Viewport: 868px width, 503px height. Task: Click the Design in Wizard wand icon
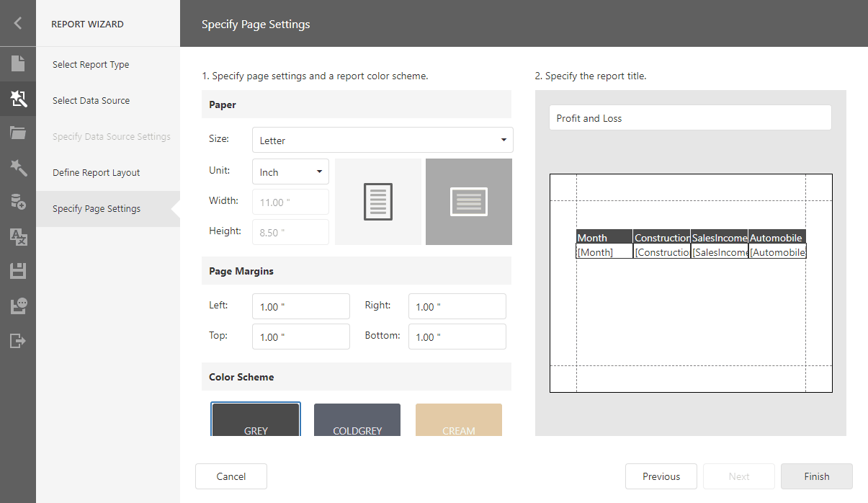click(17, 168)
